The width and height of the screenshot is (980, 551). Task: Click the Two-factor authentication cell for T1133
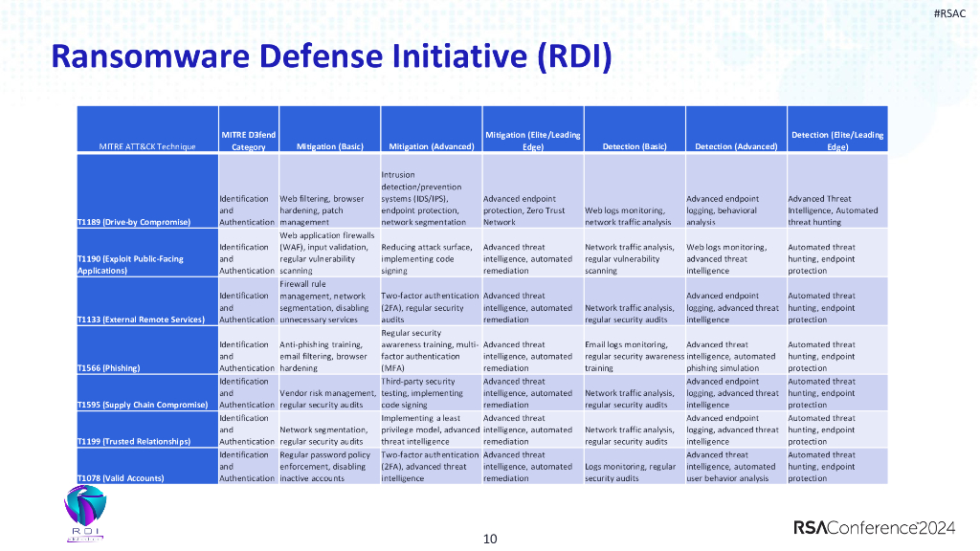tap(430, 301)
